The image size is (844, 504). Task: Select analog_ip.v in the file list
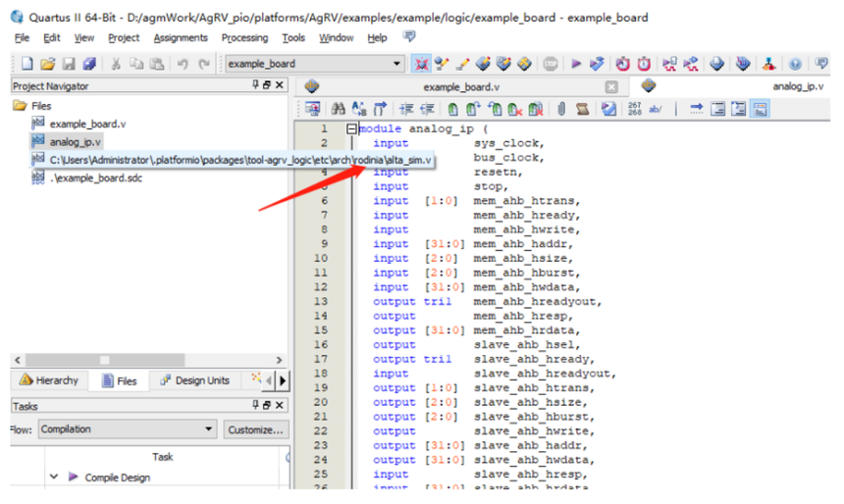click(x=67, y=142)
